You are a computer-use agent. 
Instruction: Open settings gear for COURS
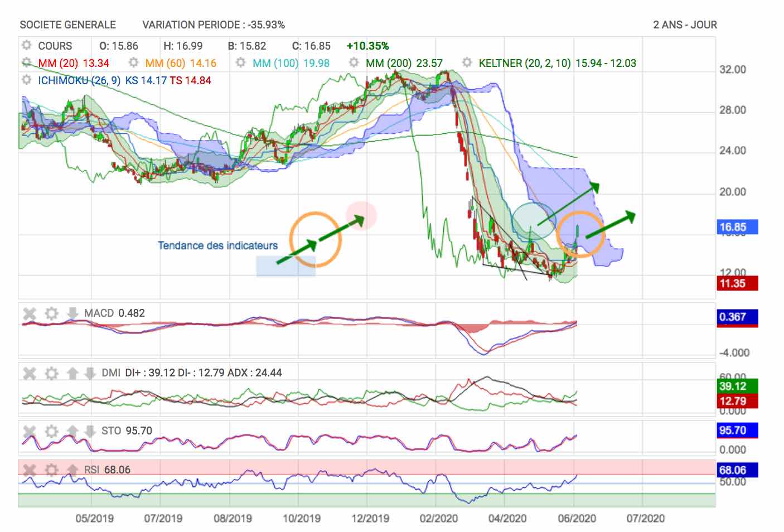[x=26, y=45]
